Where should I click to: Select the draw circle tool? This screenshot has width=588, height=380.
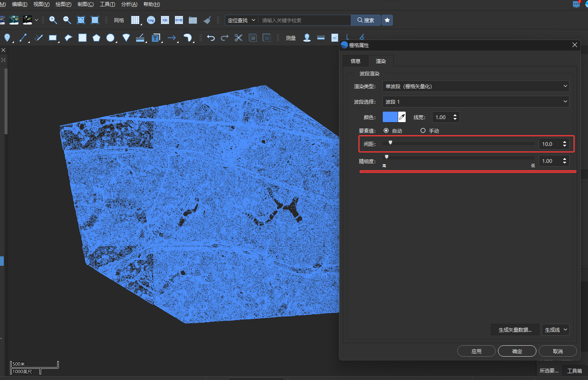coord(110,38)
